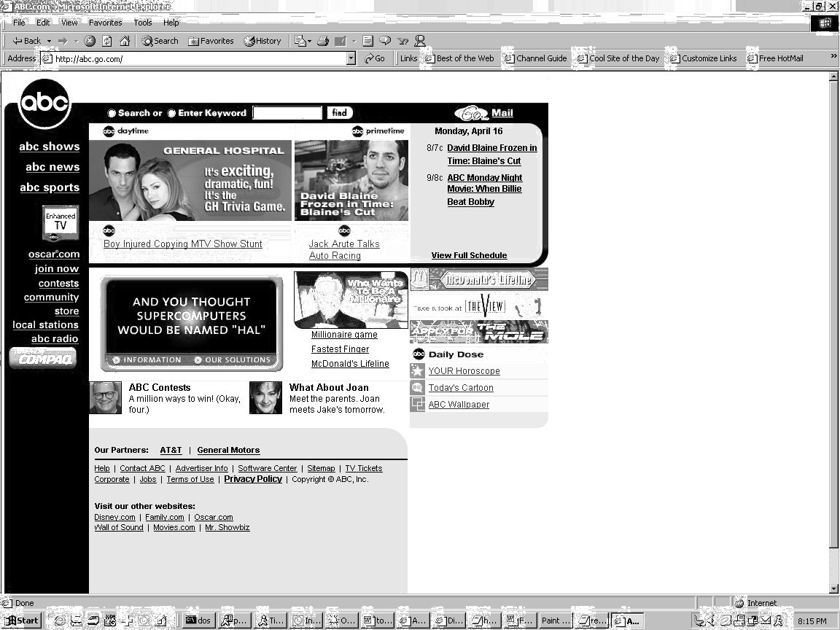The height and width of the screenshot is (630, 840).
Task: Open the Favorites menu
Action: (x=105, y=23)
